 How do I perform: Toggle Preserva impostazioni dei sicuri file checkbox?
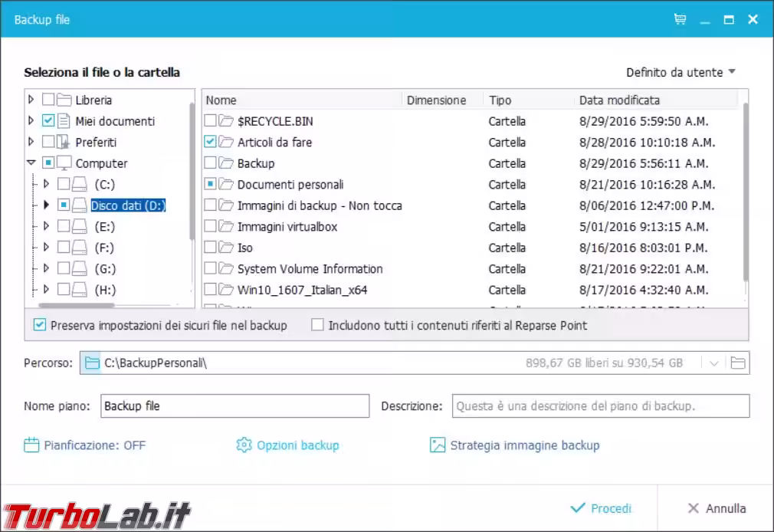[x=40, y=325]
